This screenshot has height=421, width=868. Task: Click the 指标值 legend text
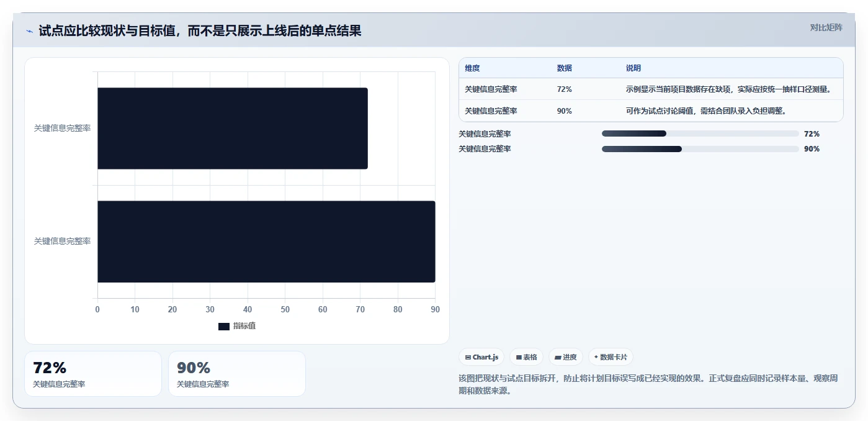(x=244, y=326)
